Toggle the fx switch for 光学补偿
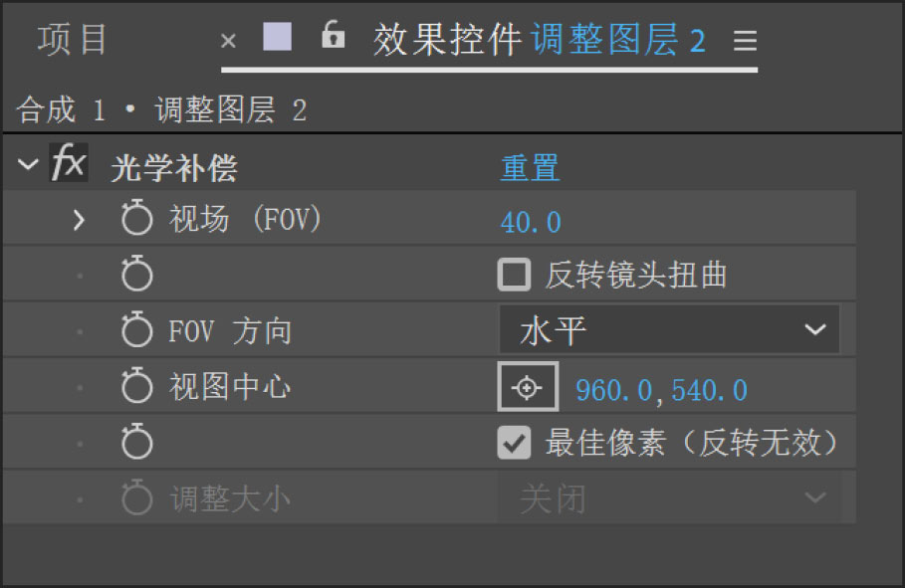Viewport: 905px width, 588px height. point(69,164)
